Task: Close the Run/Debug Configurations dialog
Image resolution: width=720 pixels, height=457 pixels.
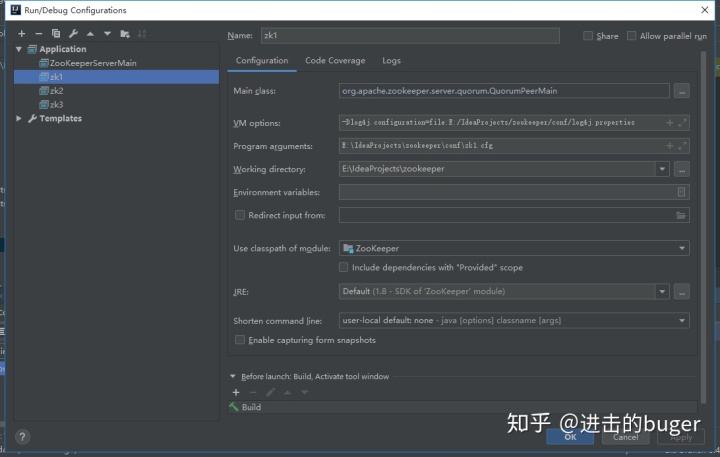Action: pos(704,10)
